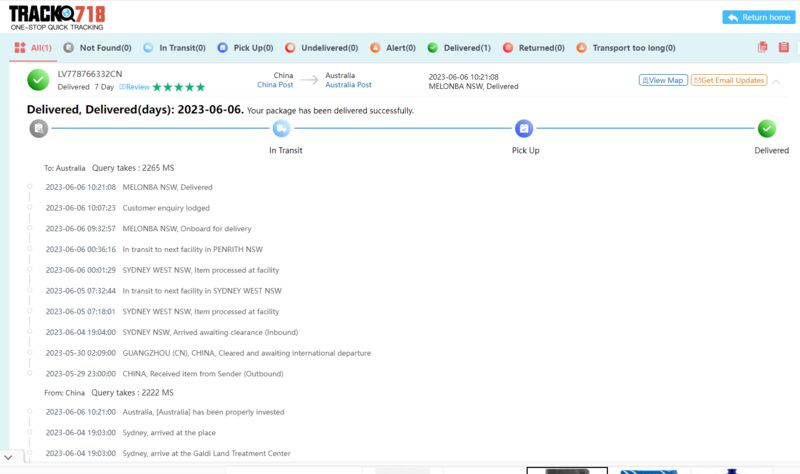The image size is (800, 474).
Task: Open the Returned(0) tab
Action: pyautogui.click(x=534, y=47)
